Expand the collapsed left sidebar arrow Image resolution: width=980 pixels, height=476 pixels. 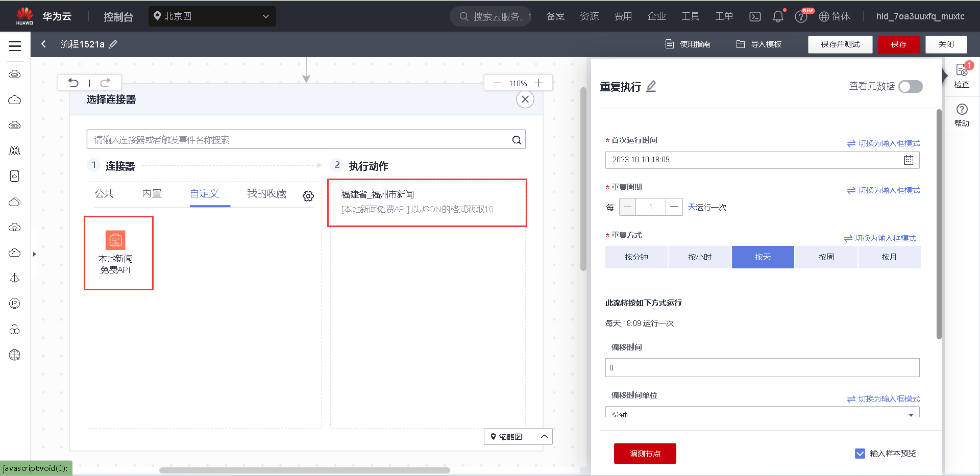click(x=34, y=254)
